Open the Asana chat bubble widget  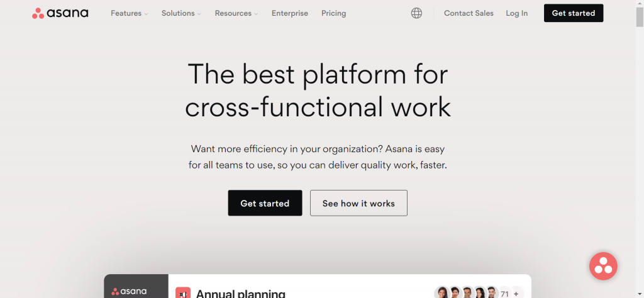[x=603, y=266]
